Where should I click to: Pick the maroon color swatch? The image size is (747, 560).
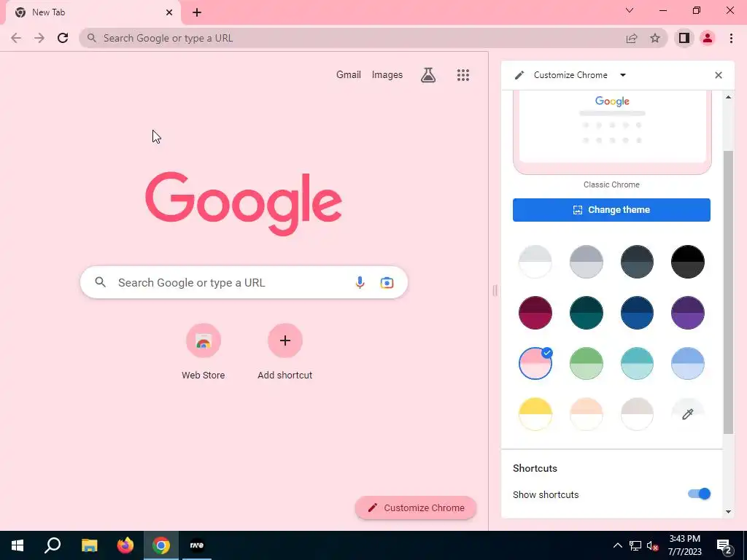pos(535,313)
